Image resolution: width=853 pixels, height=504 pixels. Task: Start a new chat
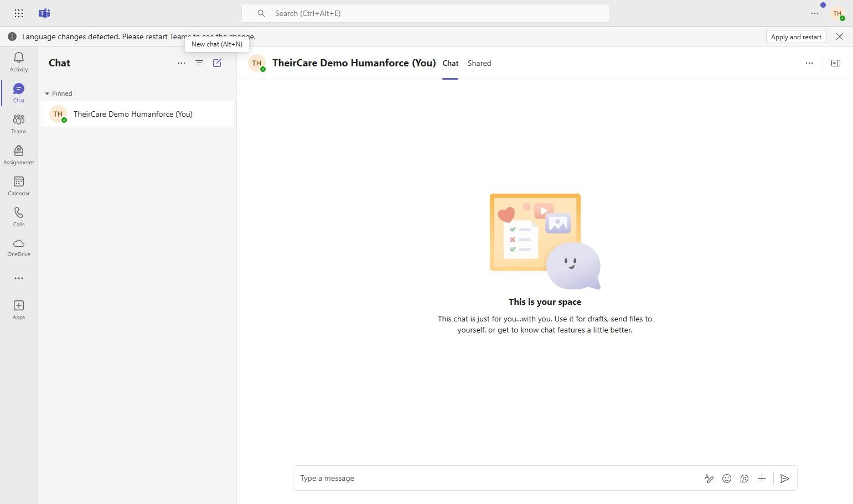click(217, 63)
